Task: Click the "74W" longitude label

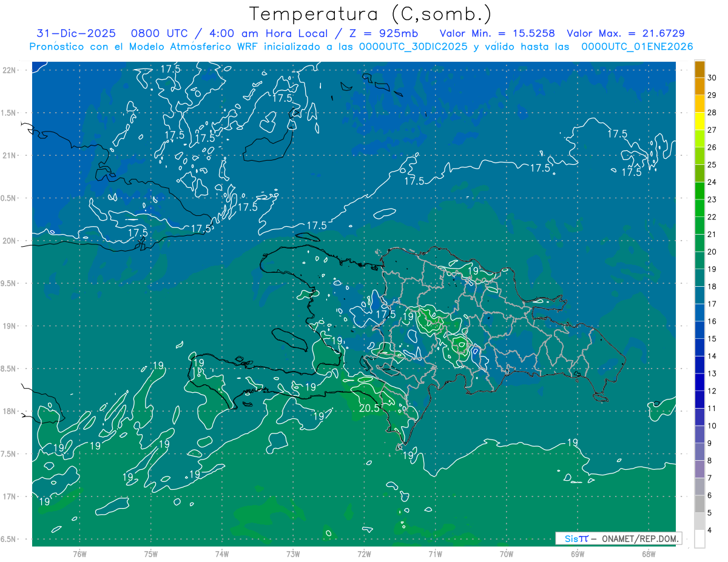Action: coord(221,554)
